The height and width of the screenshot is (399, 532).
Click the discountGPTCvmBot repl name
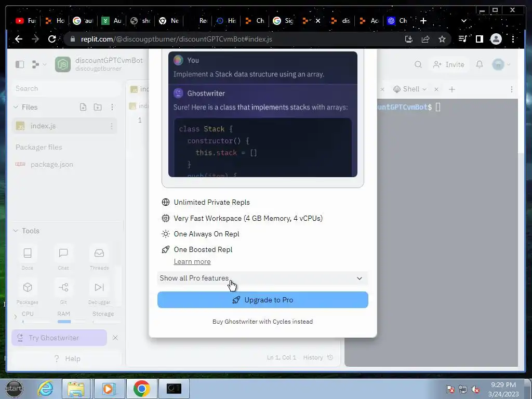pos(109,60)
